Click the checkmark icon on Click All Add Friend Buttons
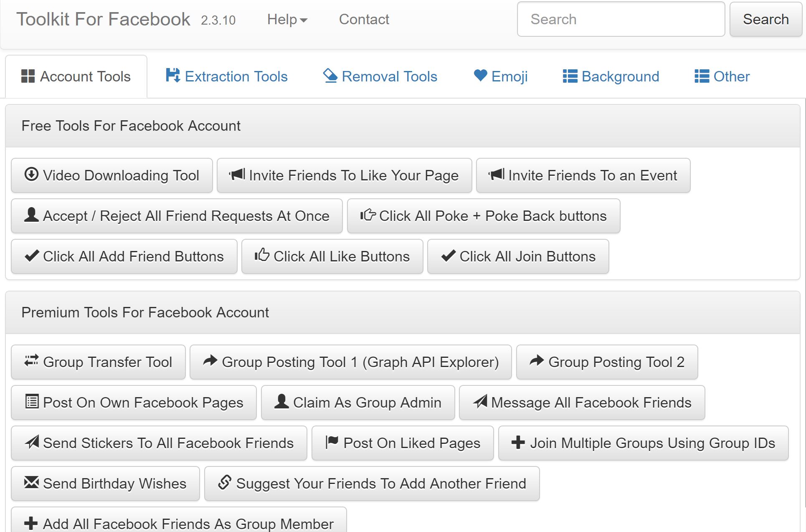This screenshot has width=806, height=532. point(32,256)
